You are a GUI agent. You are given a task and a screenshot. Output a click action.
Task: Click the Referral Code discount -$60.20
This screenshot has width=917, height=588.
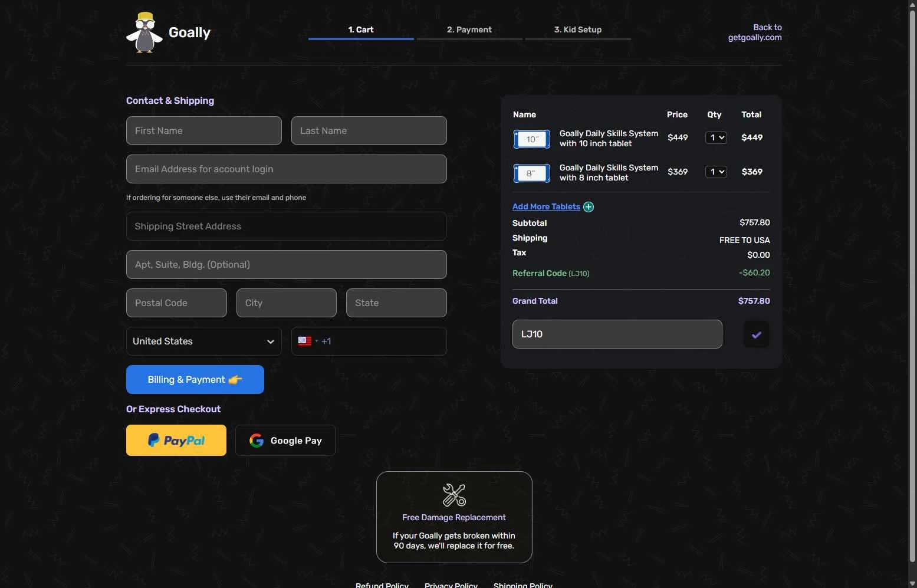click(x=754, y=272)
